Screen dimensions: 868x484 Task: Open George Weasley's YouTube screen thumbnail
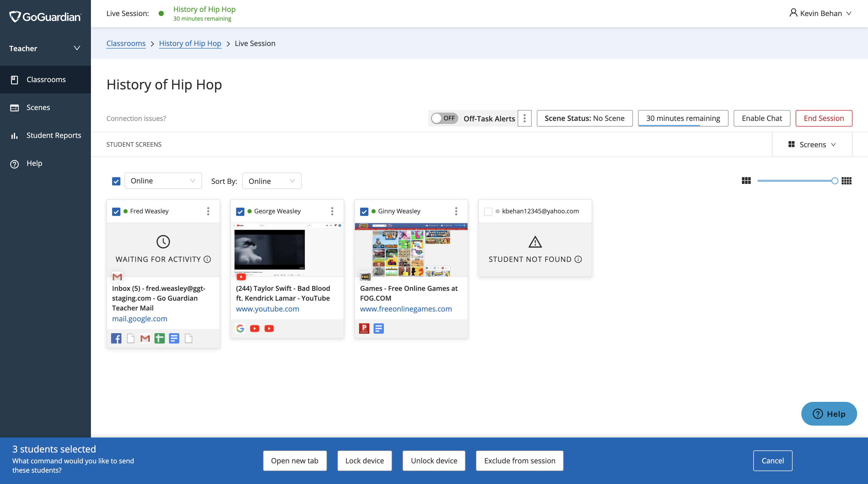point(287,249)
